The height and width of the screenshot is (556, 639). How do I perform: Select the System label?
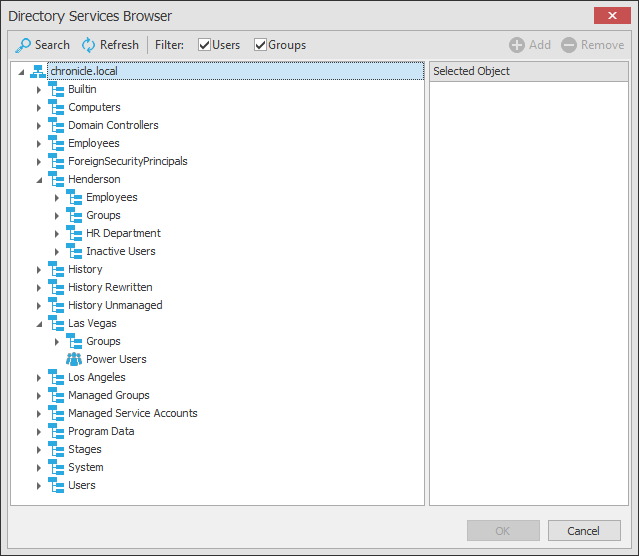tap(86, 467)
